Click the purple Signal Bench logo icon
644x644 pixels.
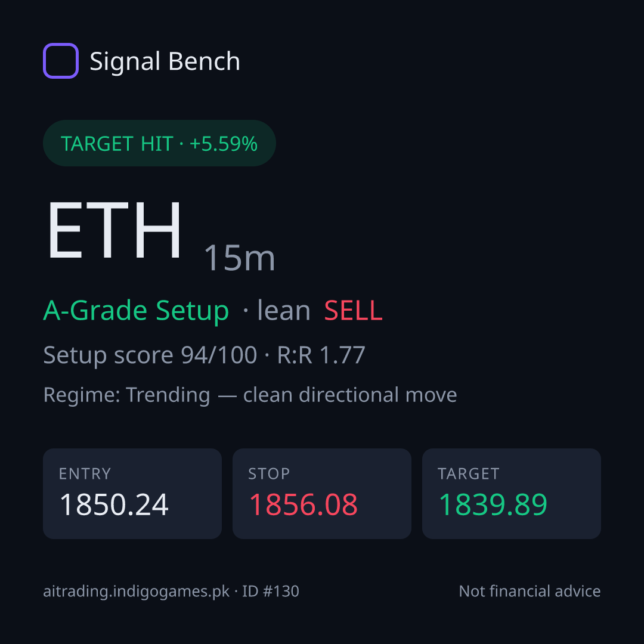[61, 61]
